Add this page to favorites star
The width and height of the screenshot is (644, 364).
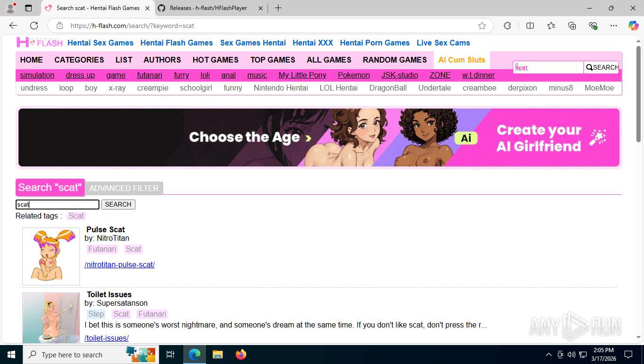(x=482, y=26)
